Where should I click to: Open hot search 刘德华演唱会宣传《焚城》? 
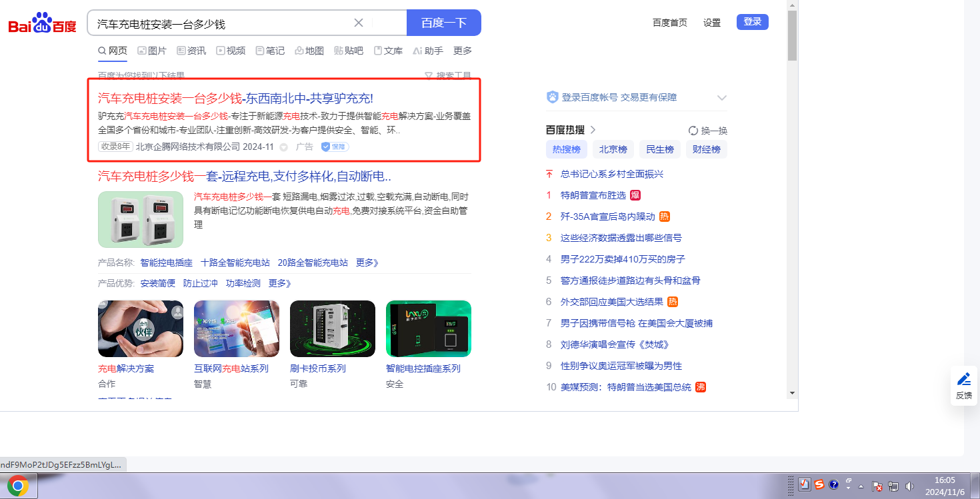point(615,344)
